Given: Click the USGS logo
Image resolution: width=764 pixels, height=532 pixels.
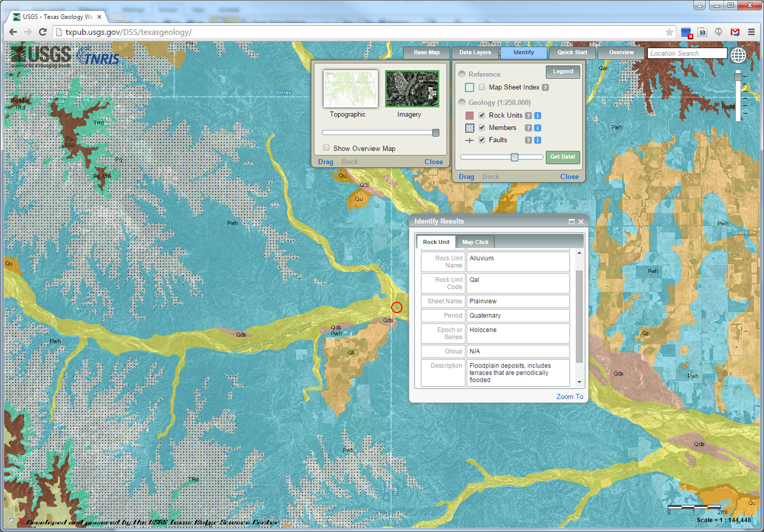Looking at the screenshot, I should pos(41,57).
